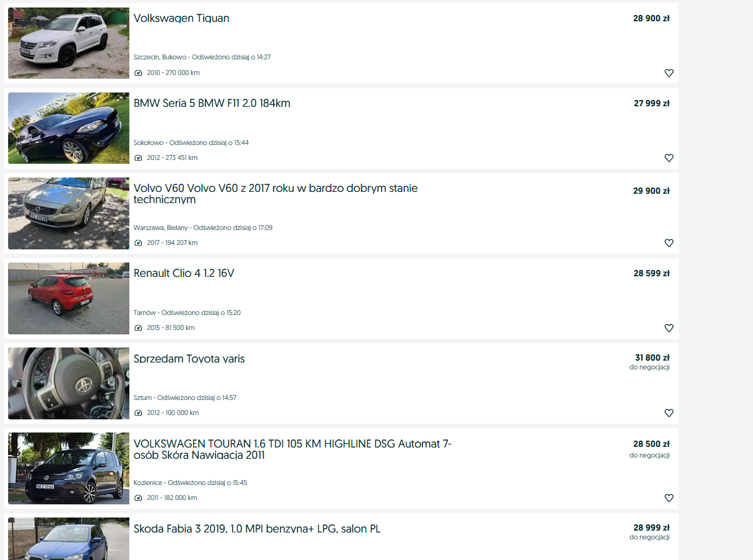Click text 2010 - 270 000 km
This screenshot has width=753, height=560.
point(173,73)
